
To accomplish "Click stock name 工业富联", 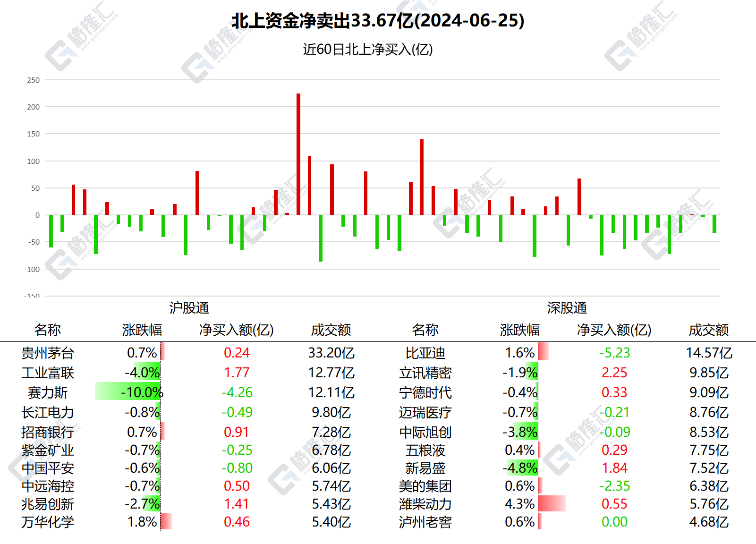I will click(48, 373).
